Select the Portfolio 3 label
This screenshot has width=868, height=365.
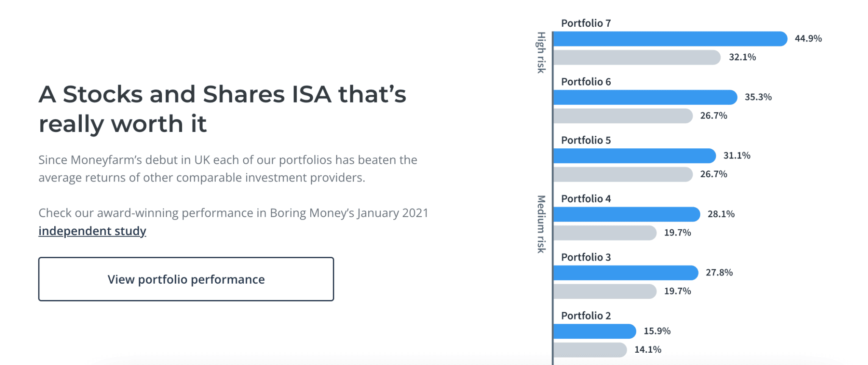586,257
